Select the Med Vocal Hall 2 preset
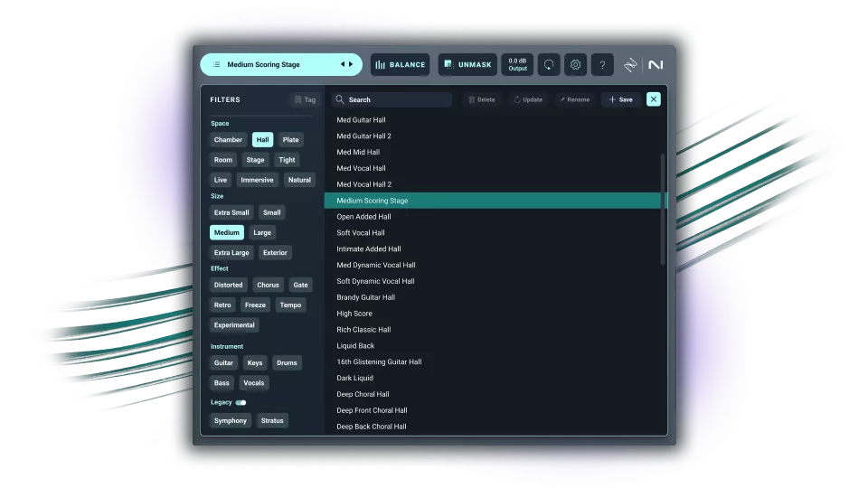Screen dimensions: 868x488 (493, 184)
